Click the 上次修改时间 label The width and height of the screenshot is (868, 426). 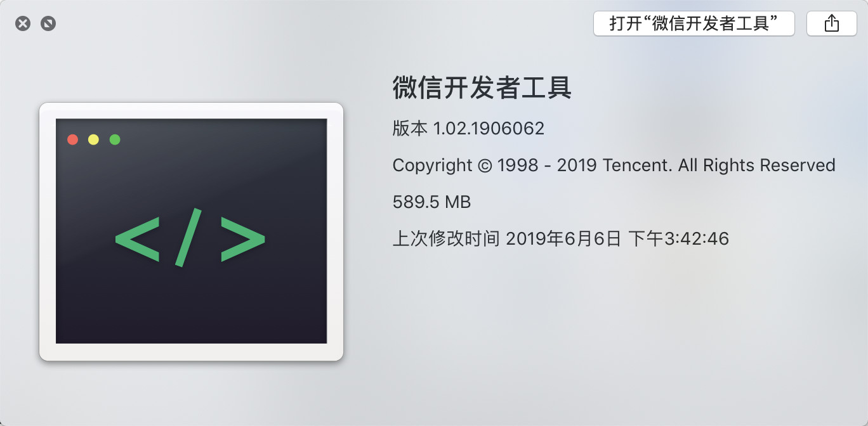click(446, 239)
